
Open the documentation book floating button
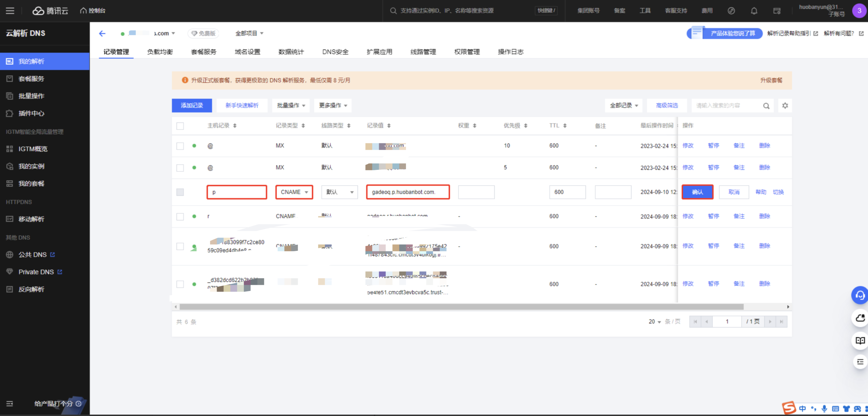point(860,340)
